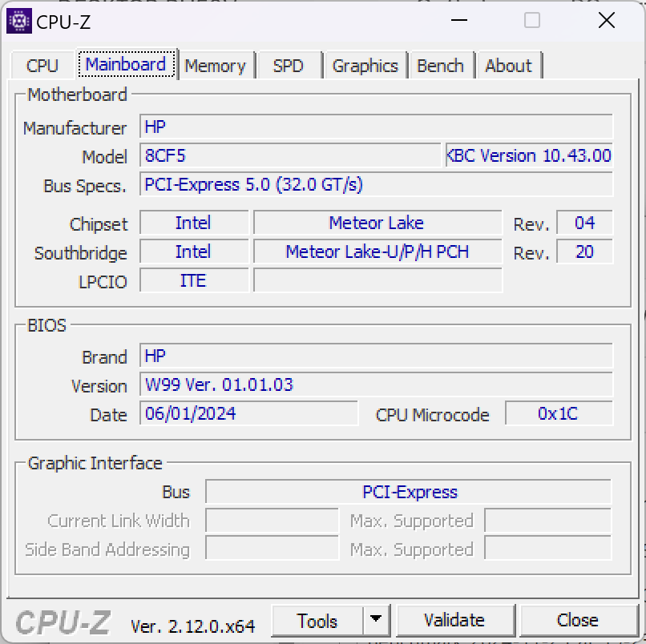
Task: Click the LPCIO ITE value
Action: coord(194,280)
